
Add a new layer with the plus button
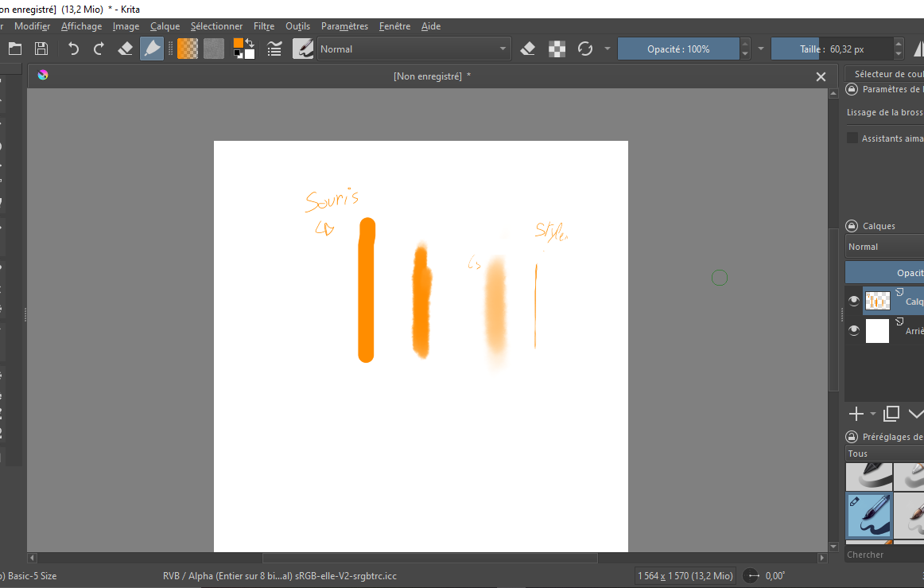856,413
